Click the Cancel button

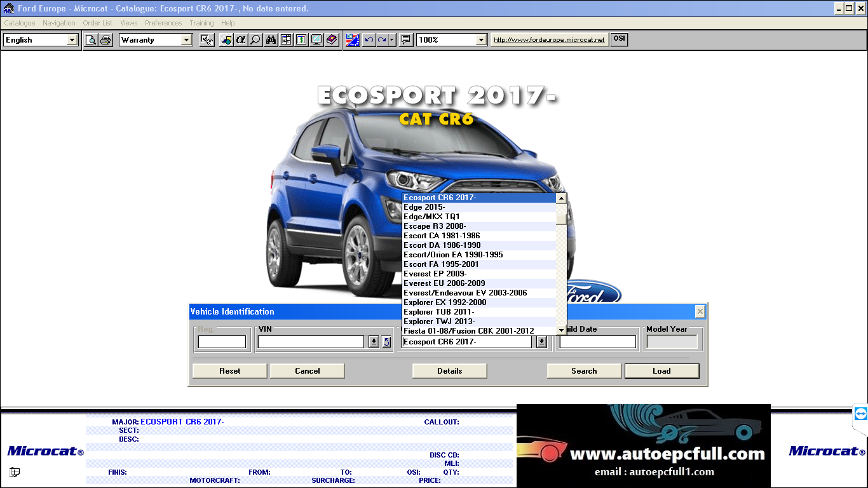(x=308, y=371)
